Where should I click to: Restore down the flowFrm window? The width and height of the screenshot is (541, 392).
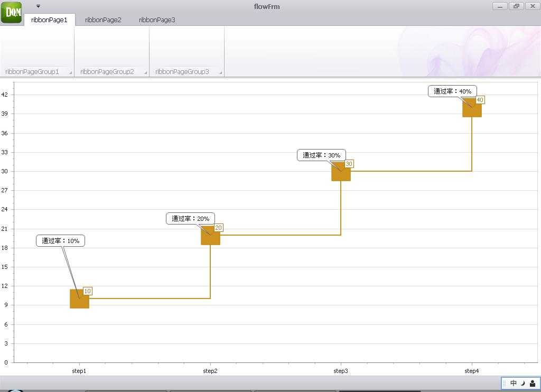click(x=516, y=6)
